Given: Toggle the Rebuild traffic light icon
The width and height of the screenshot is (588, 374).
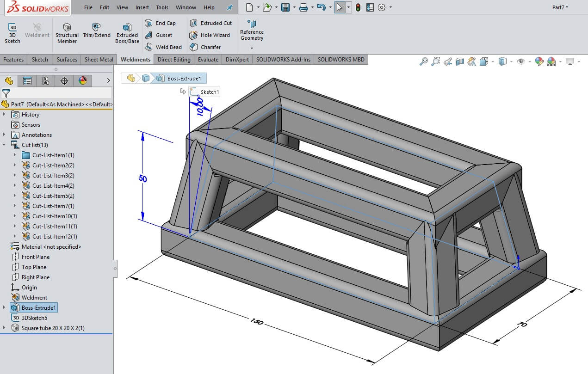Looking at the screenshot, I should tap(358, 7).
